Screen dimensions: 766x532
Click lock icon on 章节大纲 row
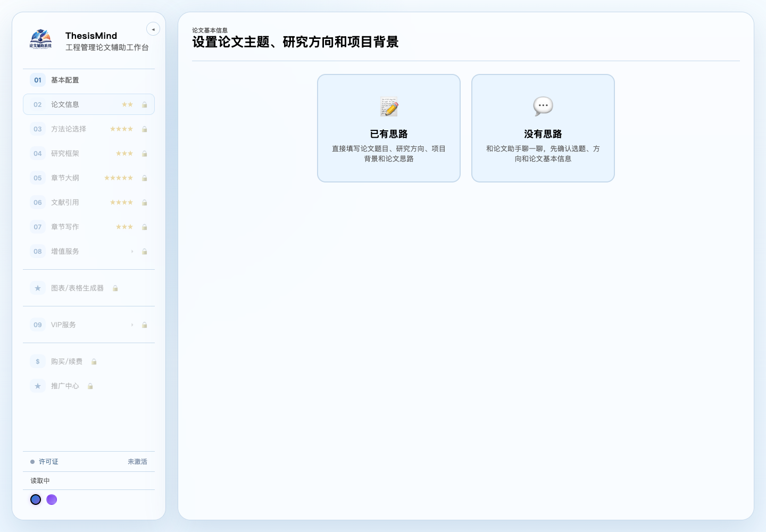click(x=144, y=178)
